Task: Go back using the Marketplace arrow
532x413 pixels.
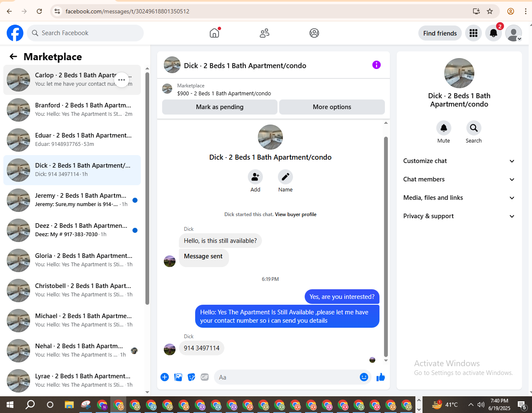Action: click(x=13, y=56)
